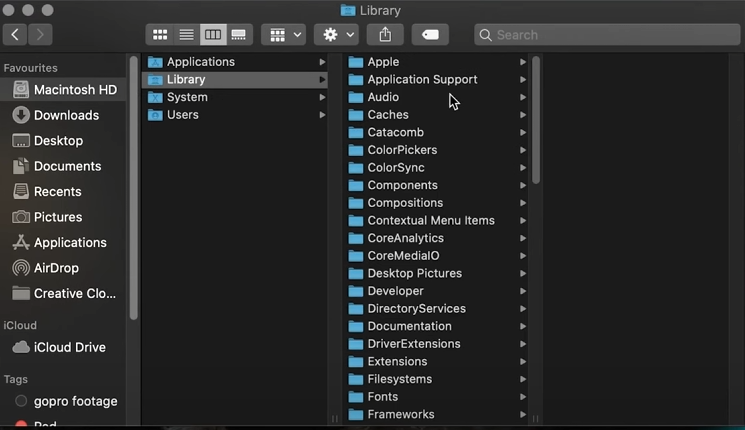Click the Pictures camera icon
Screen dimensions: 745x430
click(21, 217)
